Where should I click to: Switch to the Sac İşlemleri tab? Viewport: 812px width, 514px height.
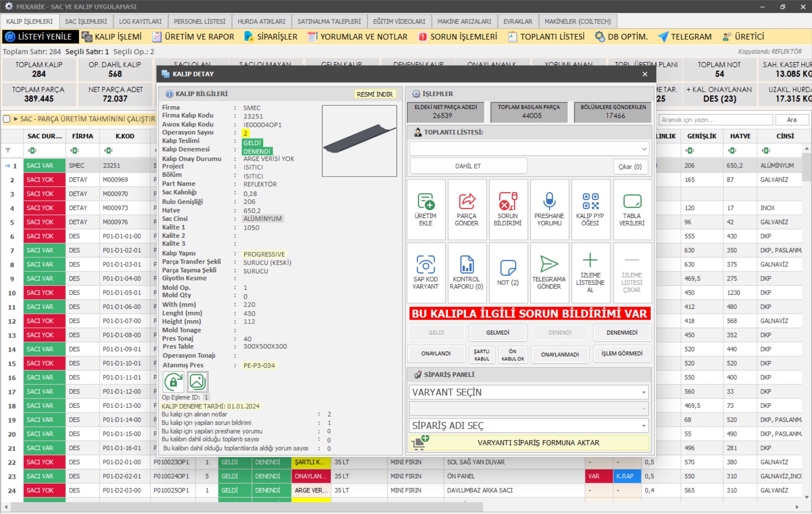click(x=86, y=21)
